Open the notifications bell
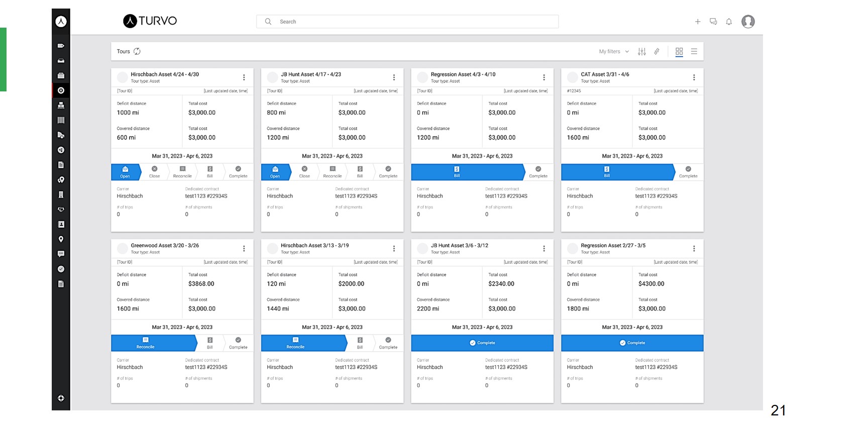Viewport: 868px width, 434px height. tap(729, 22)
